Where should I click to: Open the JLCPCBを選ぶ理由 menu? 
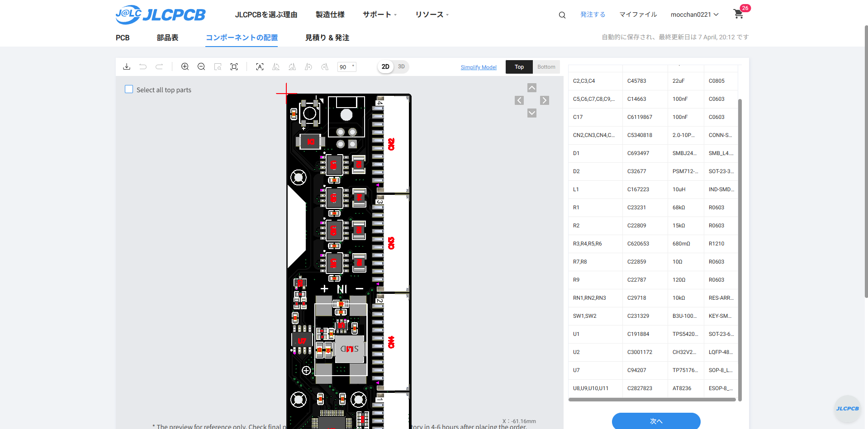(x=266, y=14)
